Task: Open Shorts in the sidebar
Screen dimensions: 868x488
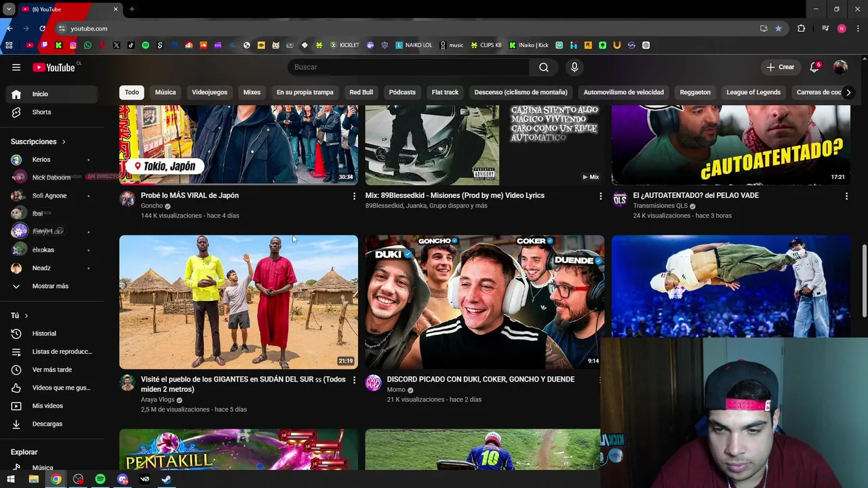Action: 52,112
